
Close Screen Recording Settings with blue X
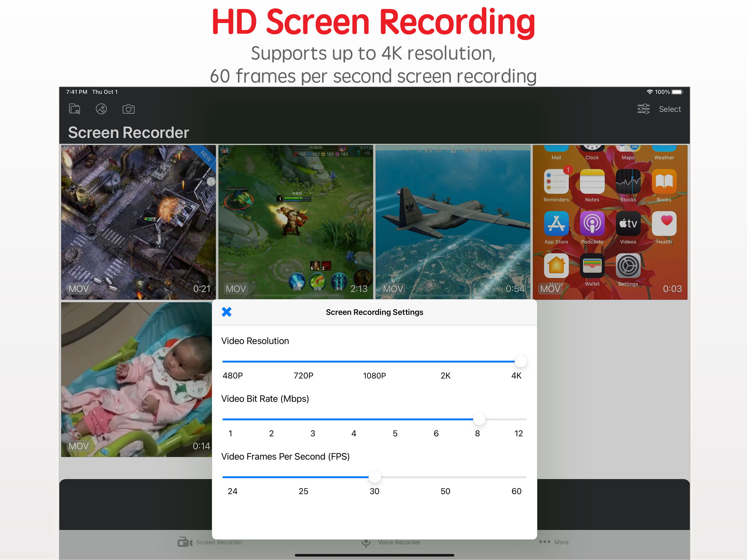227,312
